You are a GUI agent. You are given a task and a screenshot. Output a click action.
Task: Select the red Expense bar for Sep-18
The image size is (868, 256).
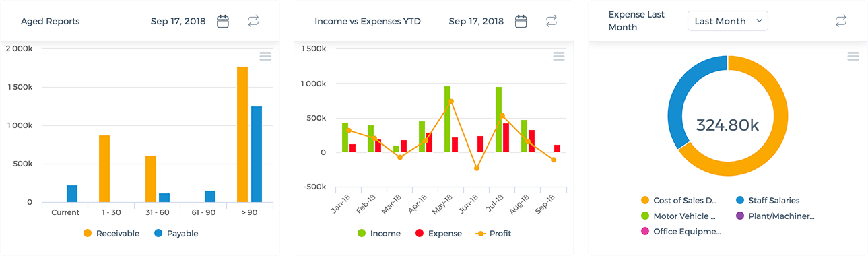[x=558, y=149]
